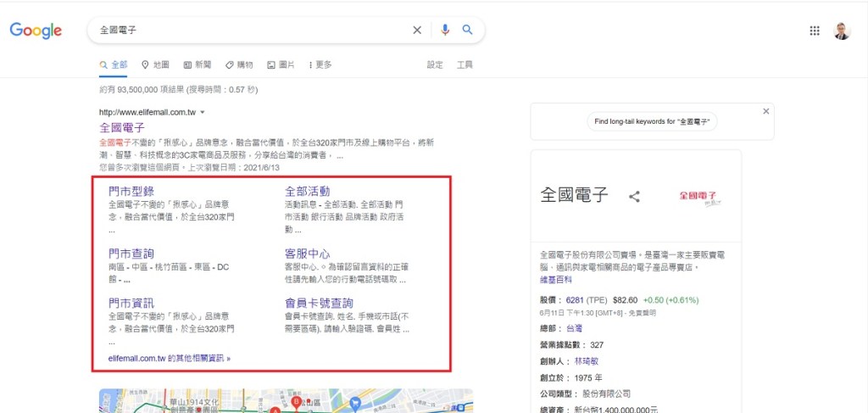Image resolution: width=868 pixels, height=413 pixels.
Task: Open the 客服中心 sitelink
Action: [307, 254]
